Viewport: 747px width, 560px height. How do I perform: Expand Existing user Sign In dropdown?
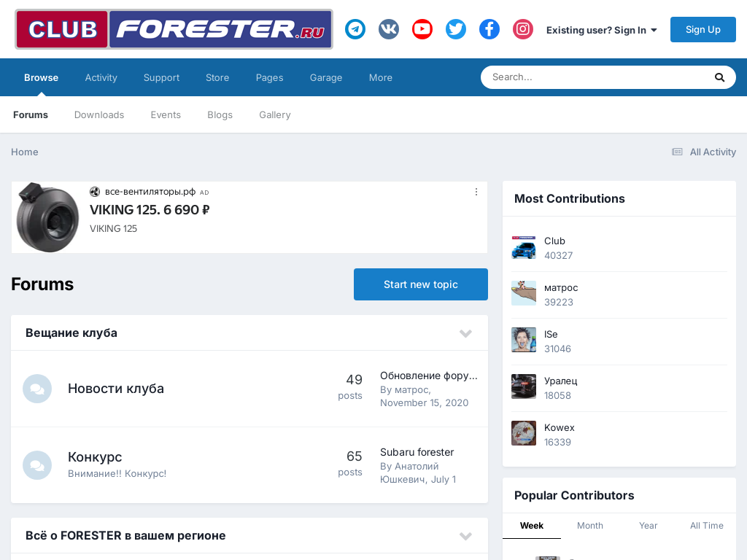601,30
